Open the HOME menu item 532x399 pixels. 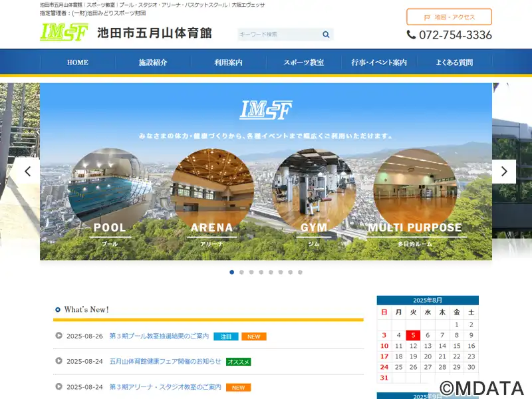[77, 63]
